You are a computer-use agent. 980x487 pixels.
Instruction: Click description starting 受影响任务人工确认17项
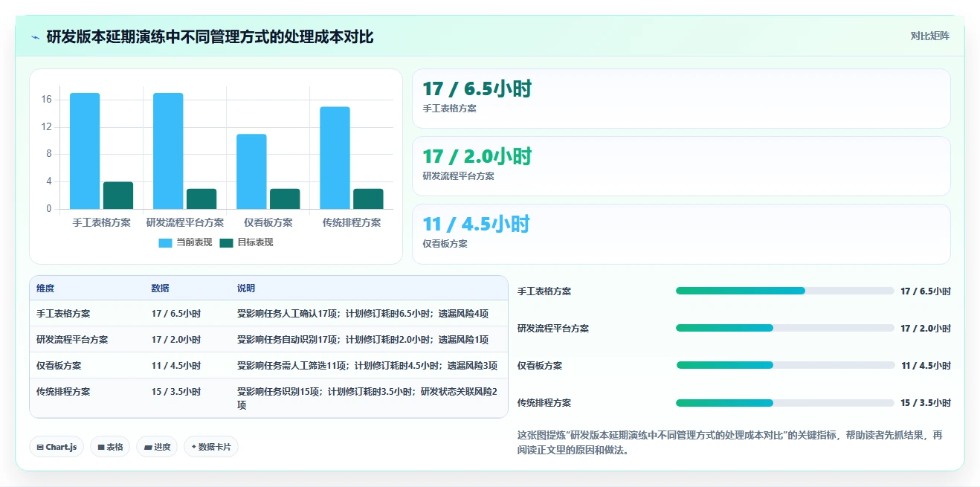[363, 314]
